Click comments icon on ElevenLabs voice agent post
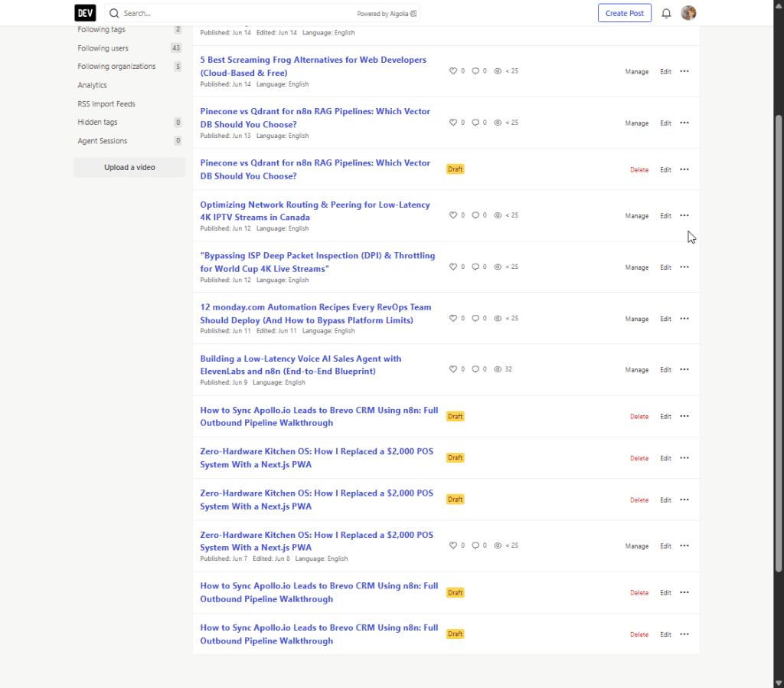Image resolution: width=784 pixels, height=688 pixels. (475, 369)
